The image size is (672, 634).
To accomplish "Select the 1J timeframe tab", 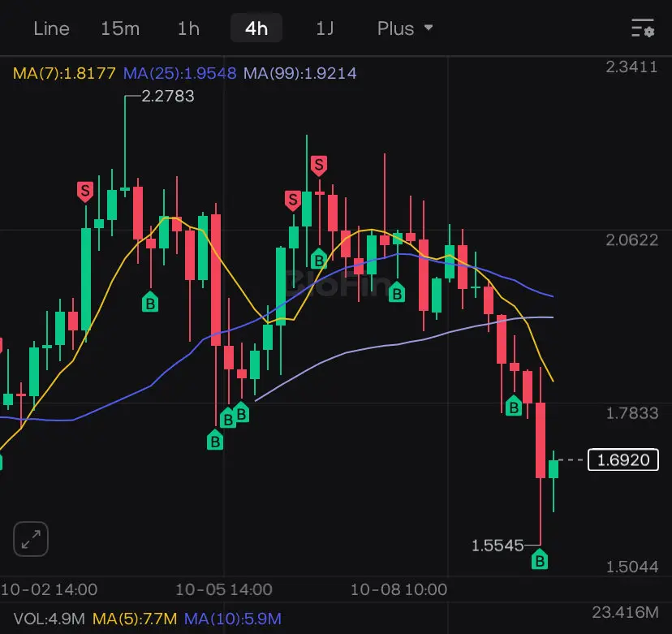I will point(325,28).
